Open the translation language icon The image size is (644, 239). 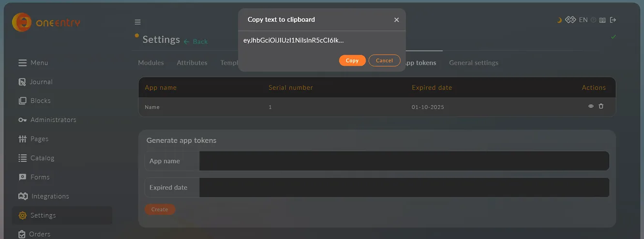tap(570, 20)
